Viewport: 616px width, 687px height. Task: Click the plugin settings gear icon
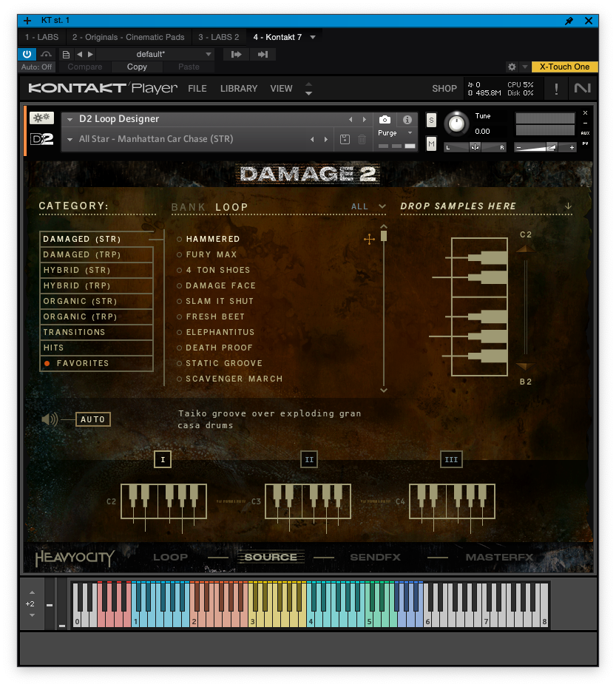(x=511, y=67)
